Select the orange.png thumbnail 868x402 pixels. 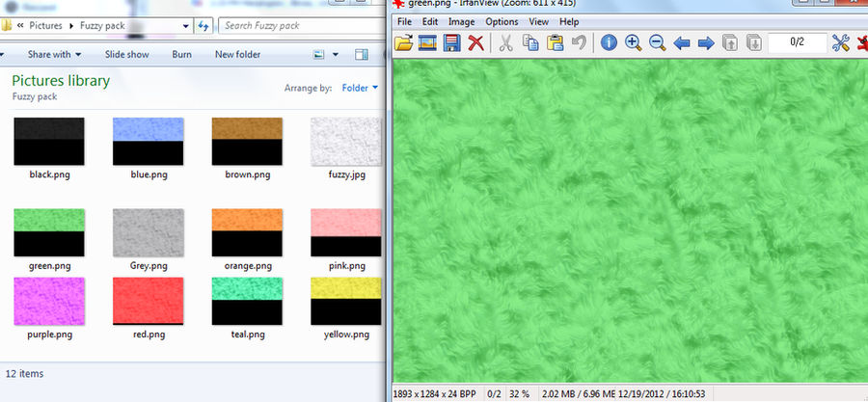point(247,232)
